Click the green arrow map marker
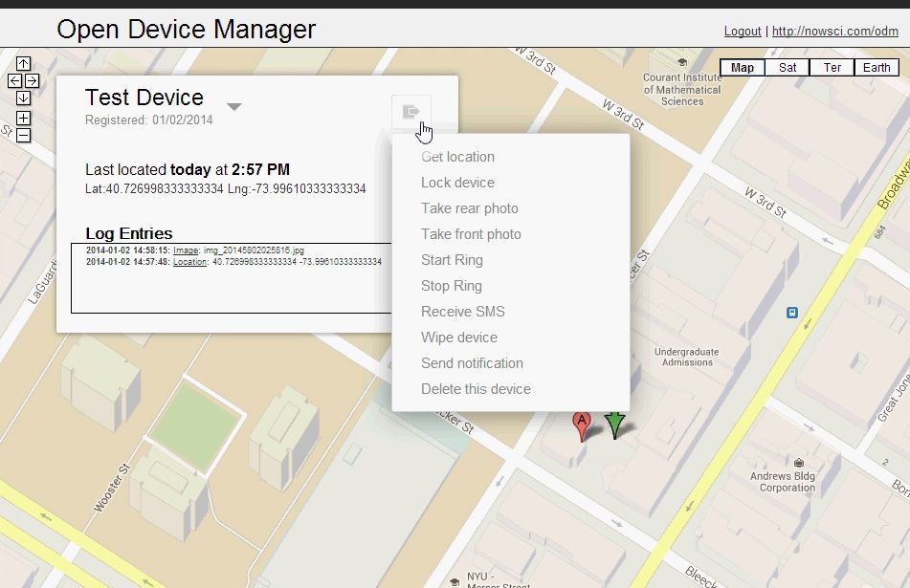The width and height of the screenshot is (910, 588). pyautogui.click(x=614, y=425)
